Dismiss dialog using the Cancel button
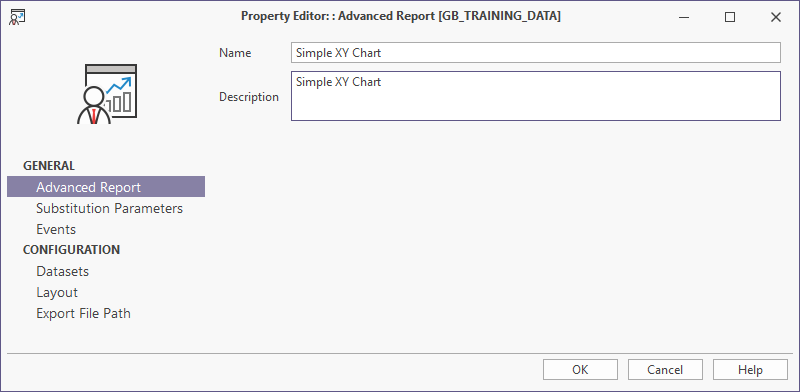Screen dimensions: 800x392 tap(665, 370)
